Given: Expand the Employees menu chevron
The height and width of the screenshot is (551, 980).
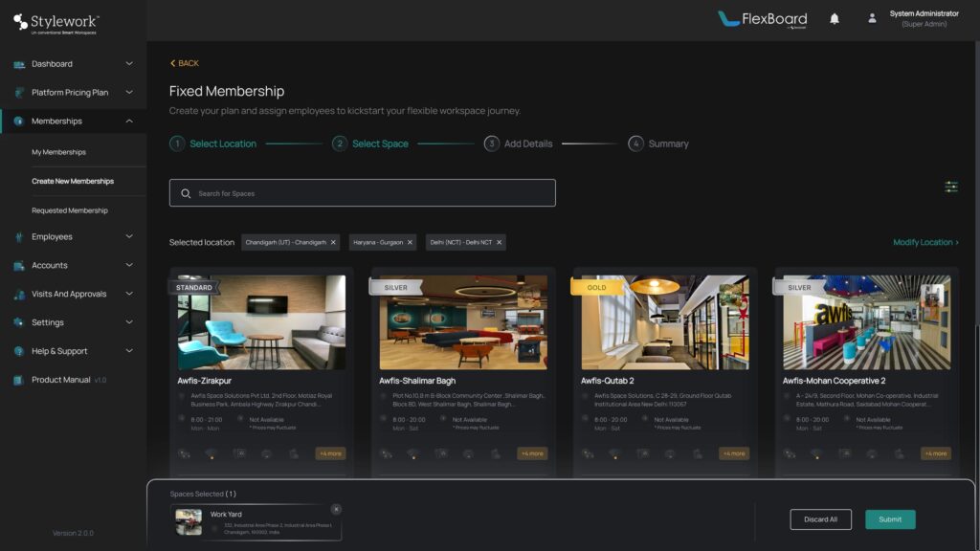Looking at the screenshot, I should point(129,237).
